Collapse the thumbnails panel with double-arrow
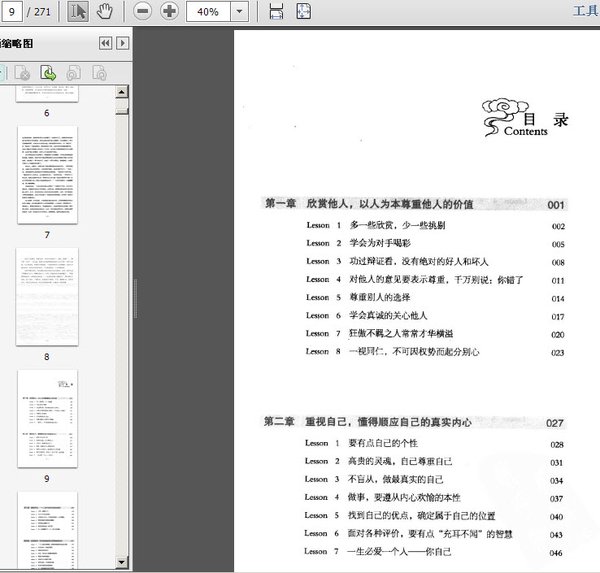 tap(106, 43)
